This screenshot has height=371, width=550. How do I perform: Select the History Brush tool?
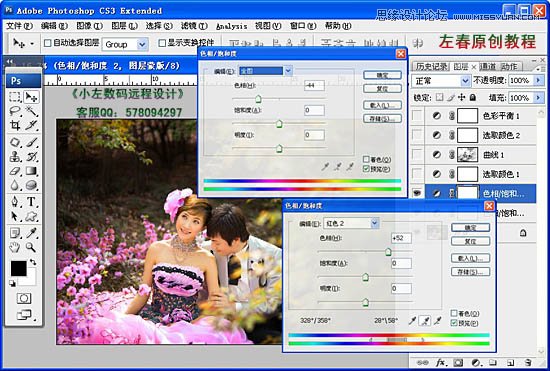pos(31,156)
